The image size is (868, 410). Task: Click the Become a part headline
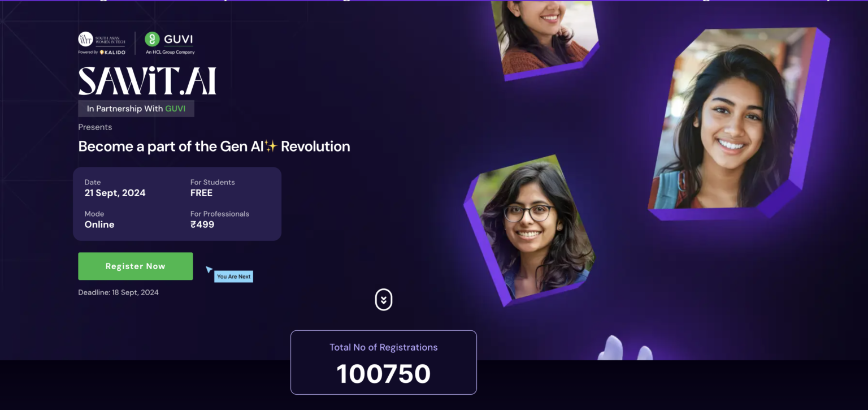(214, 146)
